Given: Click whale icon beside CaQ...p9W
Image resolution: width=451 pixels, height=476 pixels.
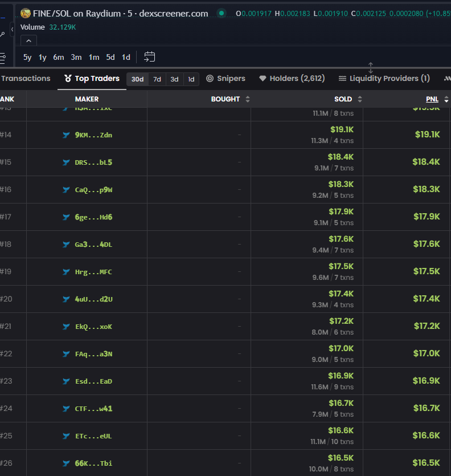Looking at the screenshot, I should 66,190.
